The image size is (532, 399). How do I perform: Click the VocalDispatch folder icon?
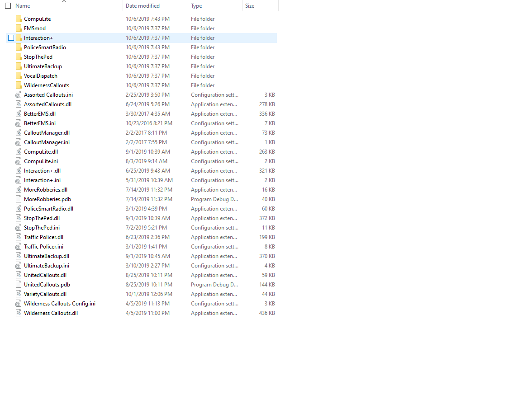click(19, 75)
